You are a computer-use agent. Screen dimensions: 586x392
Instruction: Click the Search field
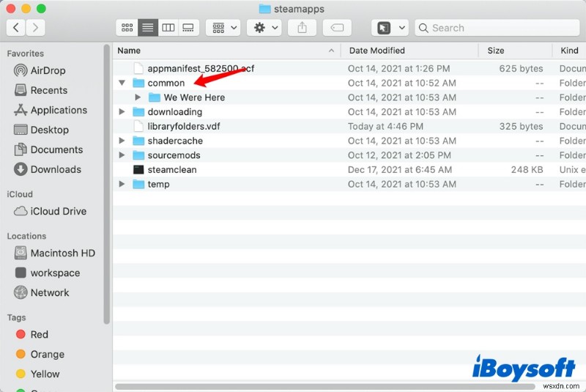497,28
